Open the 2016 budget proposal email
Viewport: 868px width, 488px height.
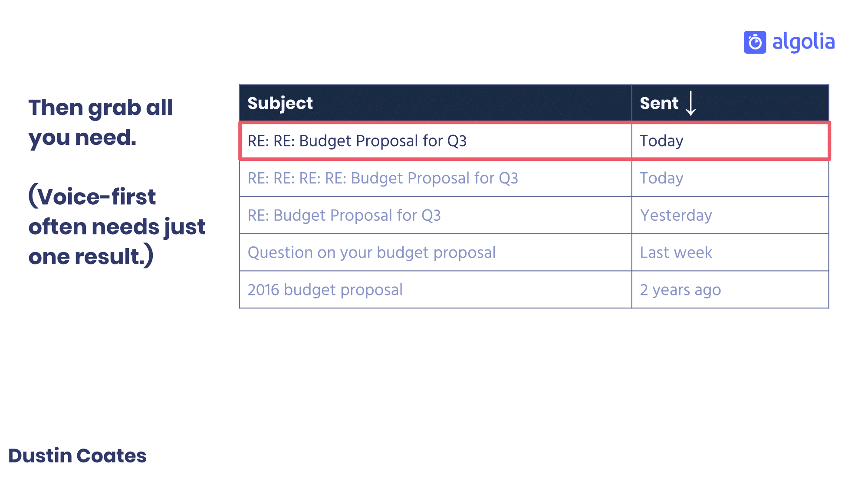click(325, 290)
